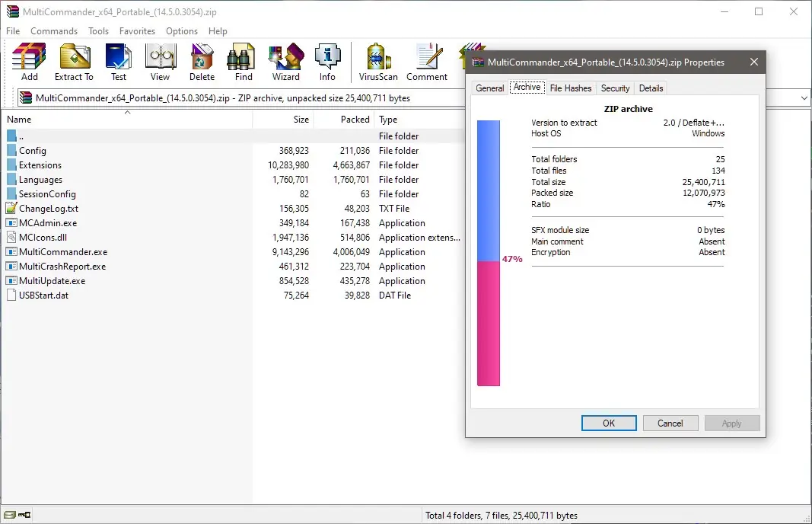Open the Tools menu

98,31
